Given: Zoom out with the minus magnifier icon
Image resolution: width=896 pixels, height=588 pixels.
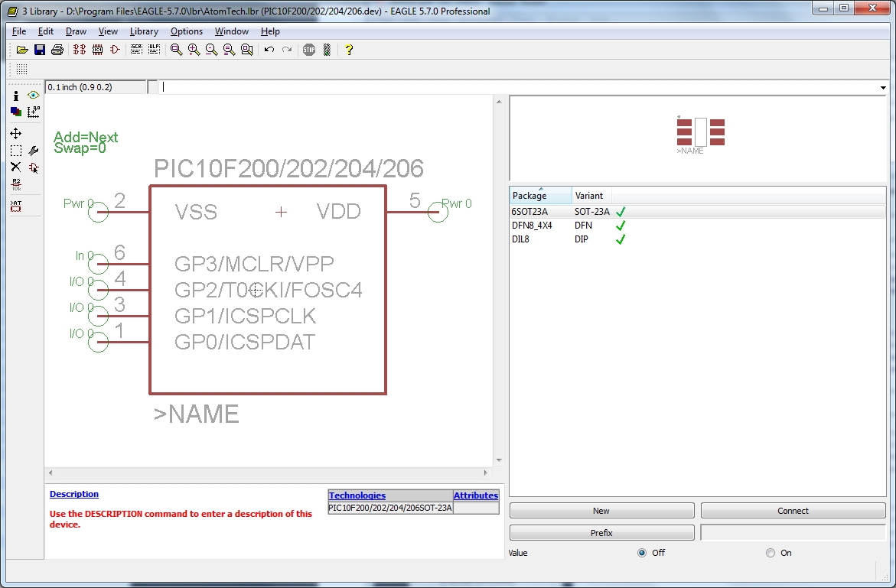Looking at the screenshot, I should point(211,50).
